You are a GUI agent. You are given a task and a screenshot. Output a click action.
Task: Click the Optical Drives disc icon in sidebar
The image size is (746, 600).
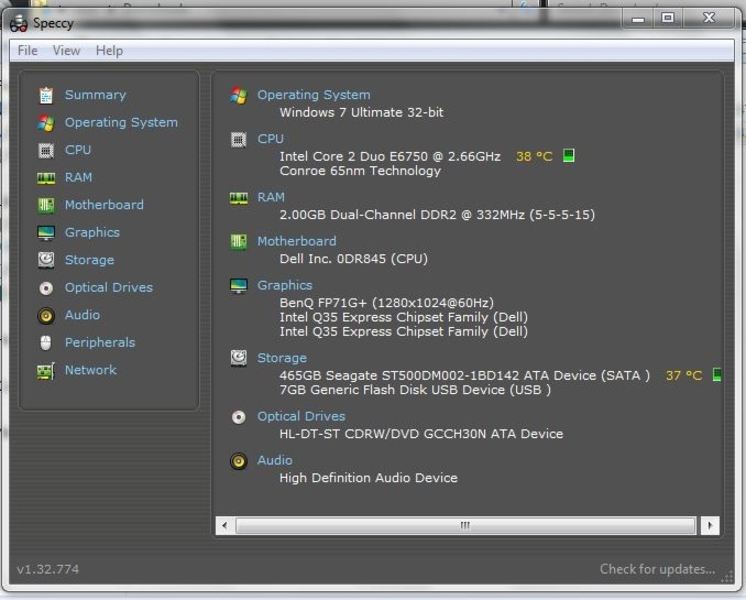[x=46, y=288]
